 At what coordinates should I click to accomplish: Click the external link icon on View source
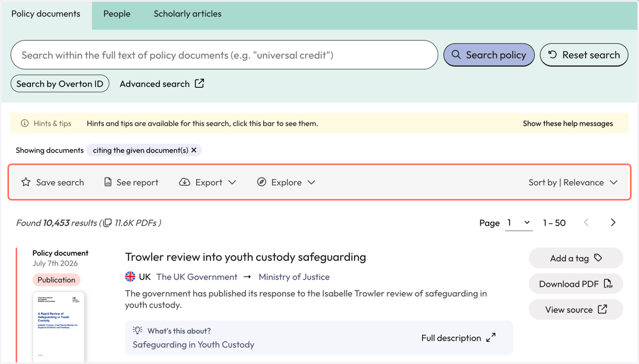602,309
